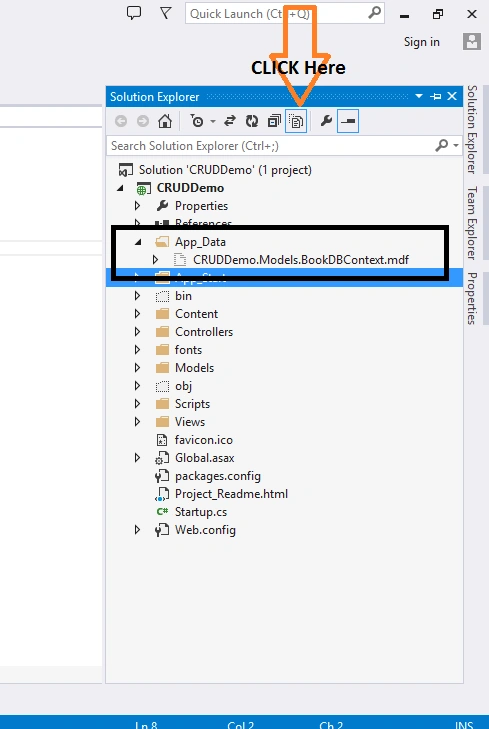Click the Notifications filter funnel icon
Screen dimensions: 489x729
[x=166, y=13]
